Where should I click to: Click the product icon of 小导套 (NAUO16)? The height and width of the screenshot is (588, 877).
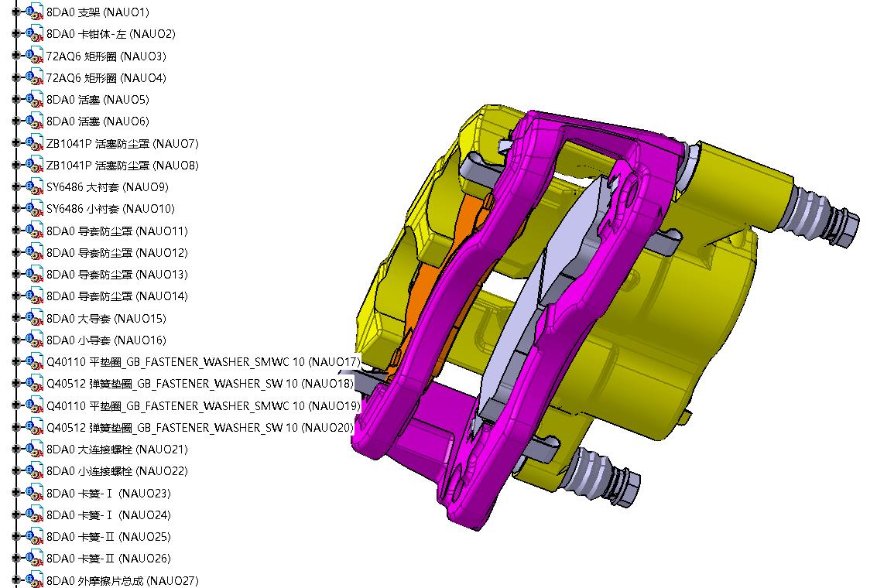(x=34, y=340)
